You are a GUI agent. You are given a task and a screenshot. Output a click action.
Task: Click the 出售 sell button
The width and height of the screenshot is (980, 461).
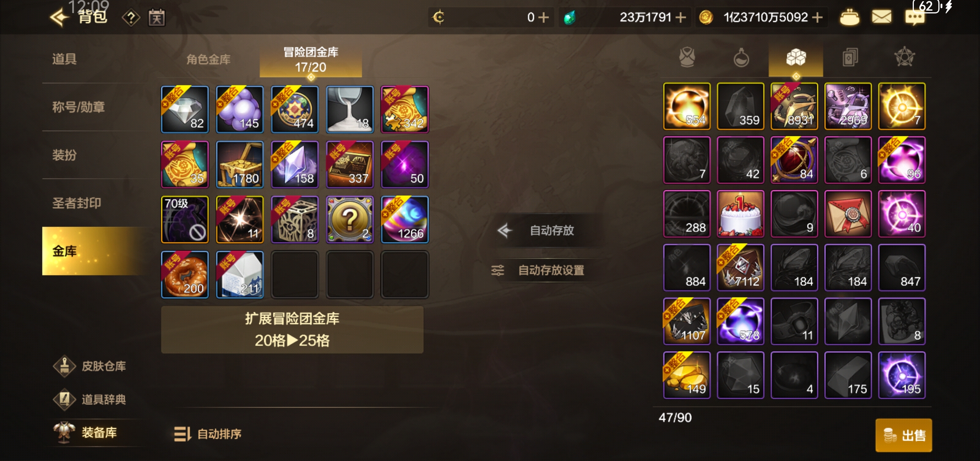point(904,435)
